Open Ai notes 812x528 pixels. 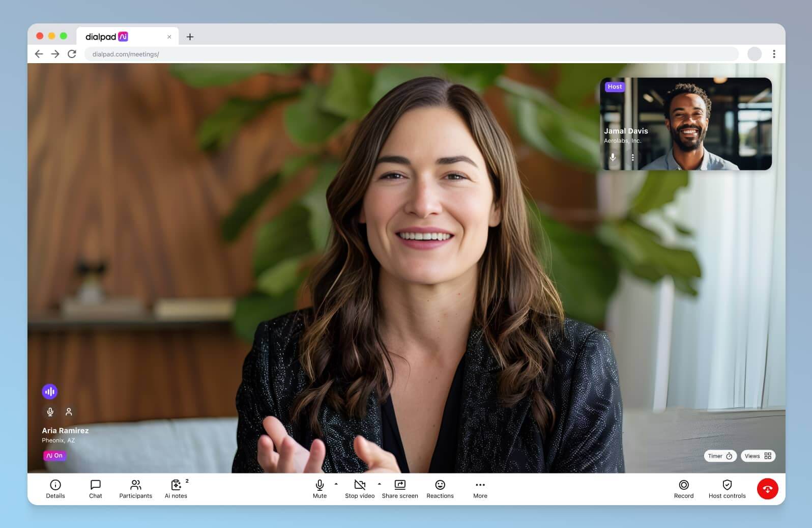click(176, 488)
